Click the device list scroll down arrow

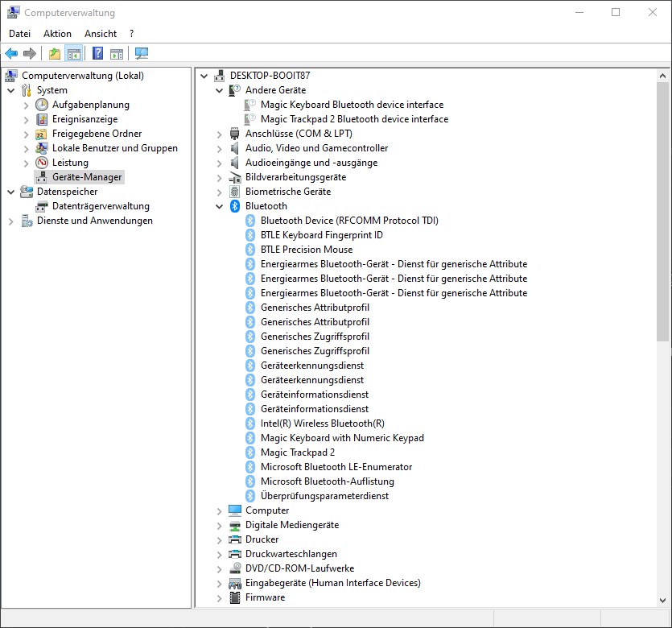[x=662, y=600]
